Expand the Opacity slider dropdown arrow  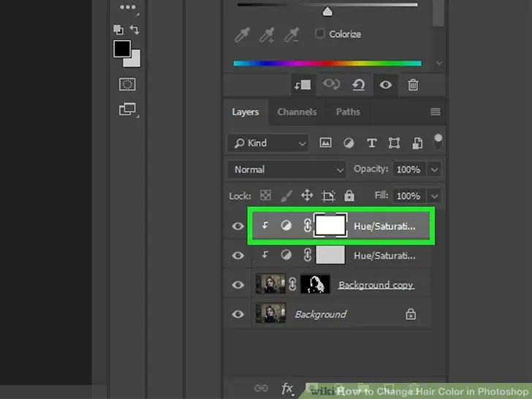tap(435, 170)
